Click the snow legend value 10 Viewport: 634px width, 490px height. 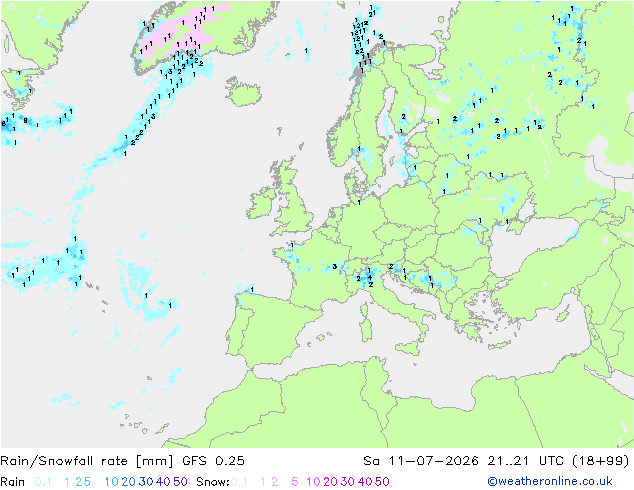click(x=313, y=482)
